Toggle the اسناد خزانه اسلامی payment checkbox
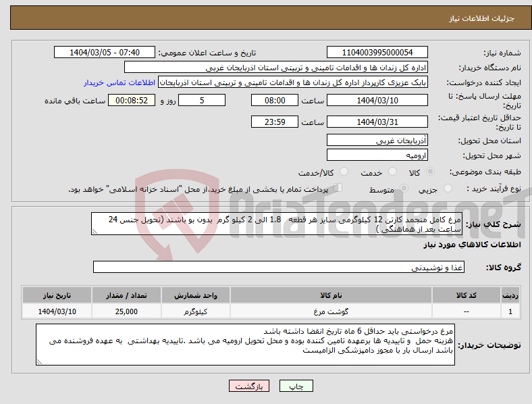Image resolution: width=532 pixels, height=404 pixels. (338, 188)
